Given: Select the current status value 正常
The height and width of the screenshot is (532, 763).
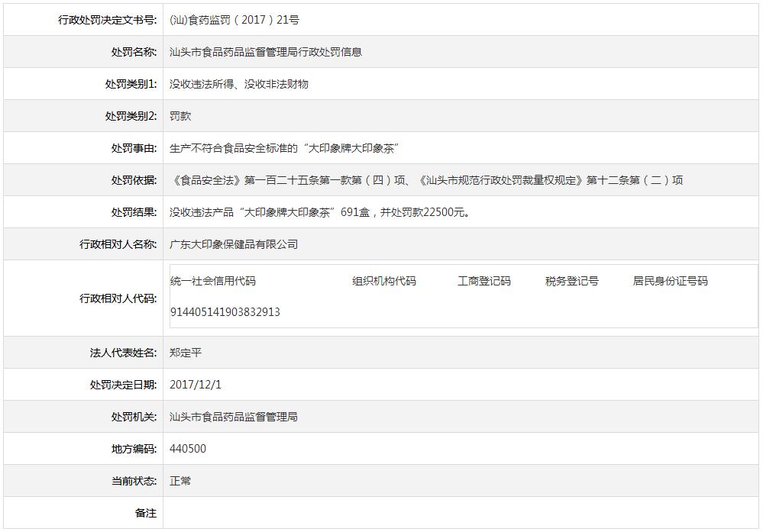Looking at the screenshot, I should (x=183, y=481).
